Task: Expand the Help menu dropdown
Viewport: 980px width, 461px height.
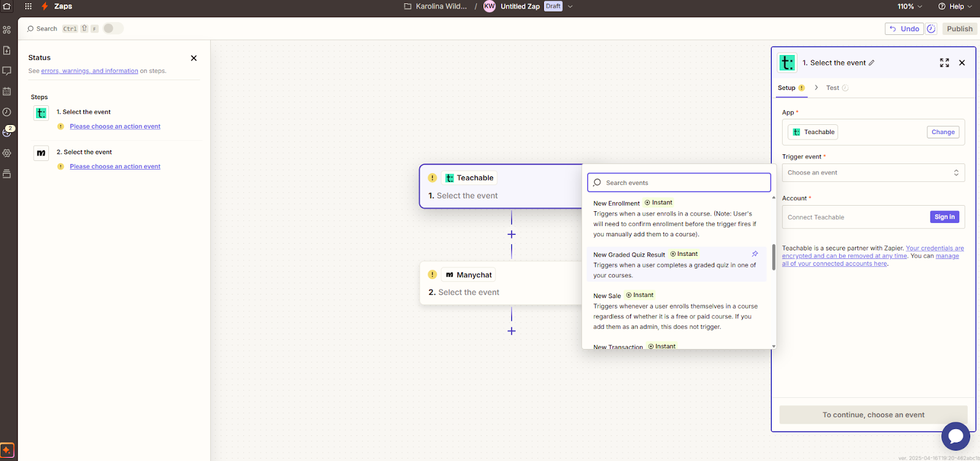Action: pyautogui.click(x=955, y=6)
